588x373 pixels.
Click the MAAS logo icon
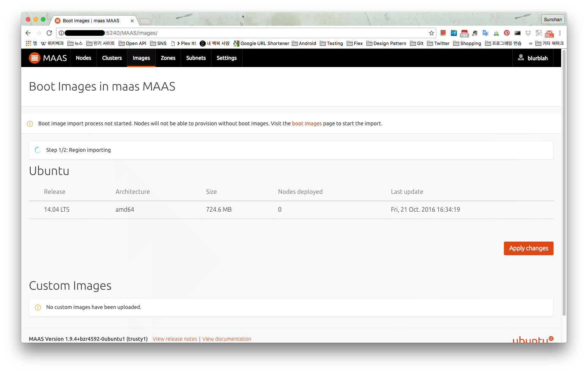pos(34,58)
